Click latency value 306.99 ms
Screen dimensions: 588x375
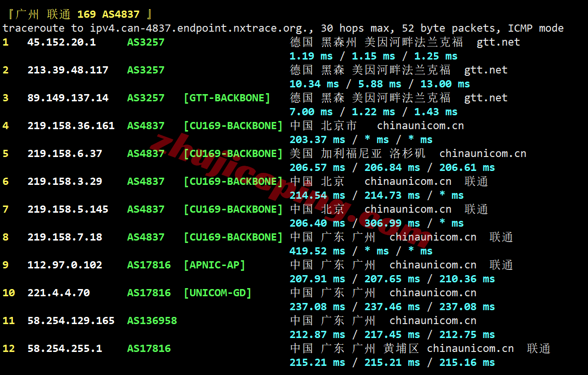(x=392, y=223)
